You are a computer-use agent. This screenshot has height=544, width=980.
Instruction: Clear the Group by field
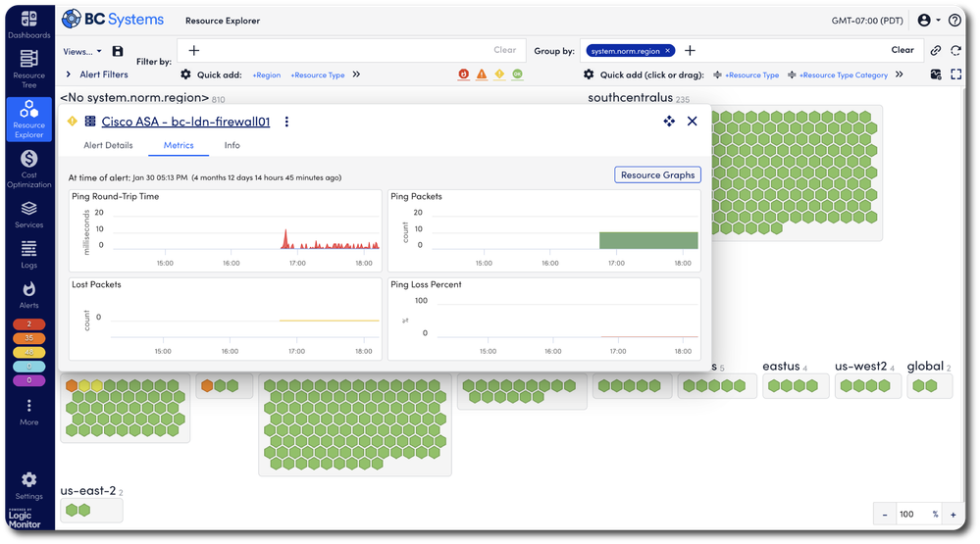coord(902,50)
